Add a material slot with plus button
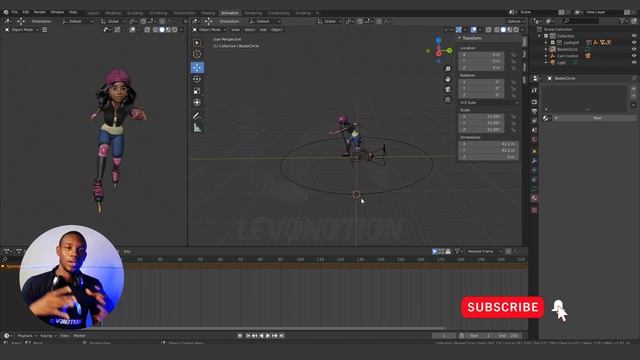 (x=633, y=88)
